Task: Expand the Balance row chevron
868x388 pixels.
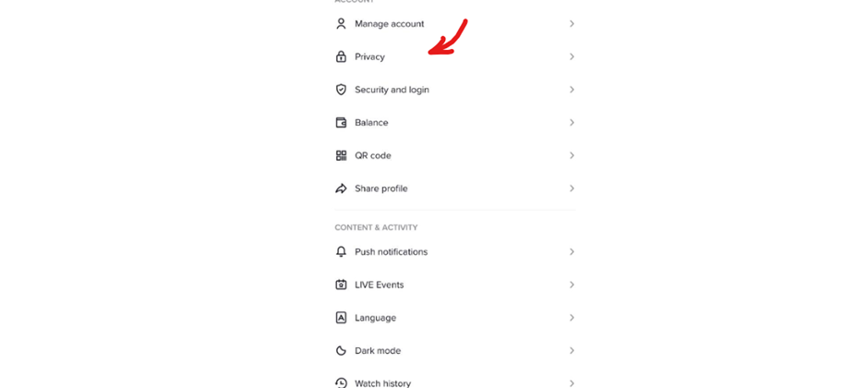Action: tap(572, 123)
